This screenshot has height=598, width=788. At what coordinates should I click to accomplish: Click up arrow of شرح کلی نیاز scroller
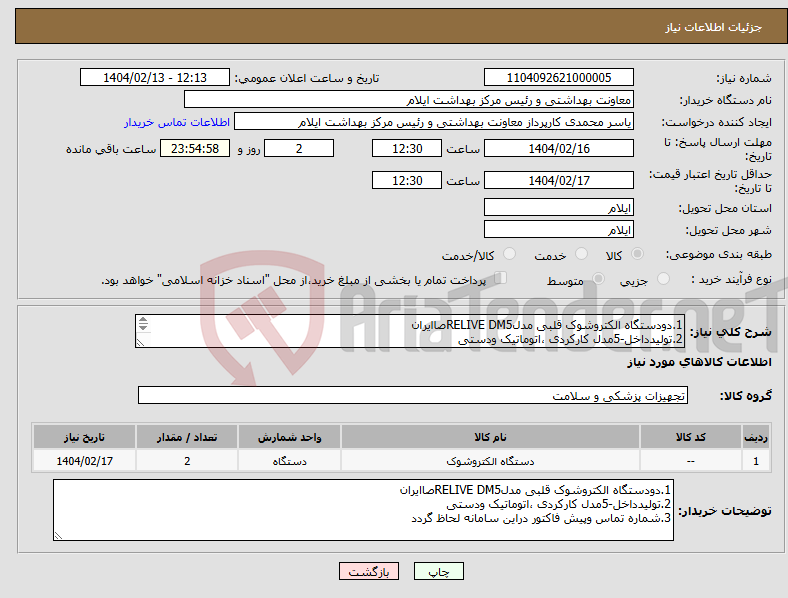(x=143, y=320)
